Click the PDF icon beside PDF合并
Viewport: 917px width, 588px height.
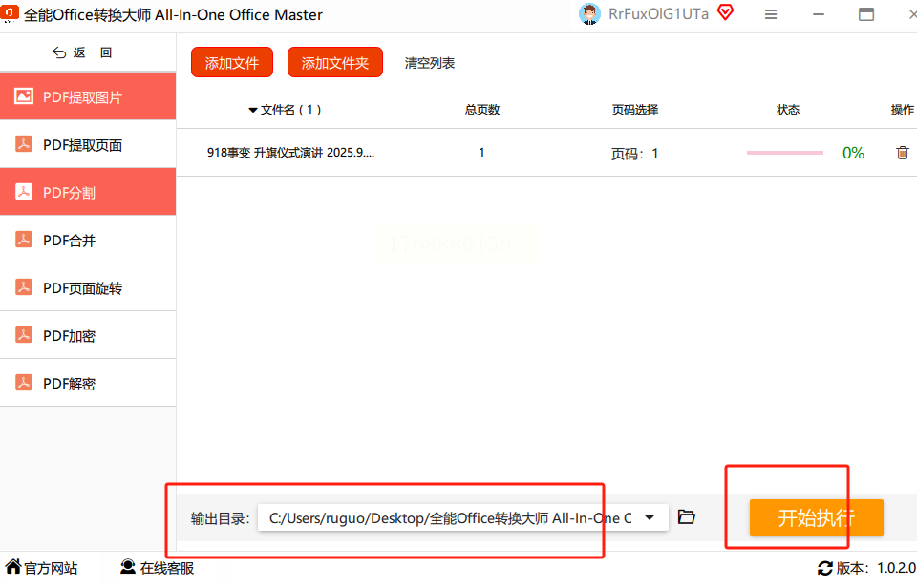pyautogui.click(x=23, y=239)
